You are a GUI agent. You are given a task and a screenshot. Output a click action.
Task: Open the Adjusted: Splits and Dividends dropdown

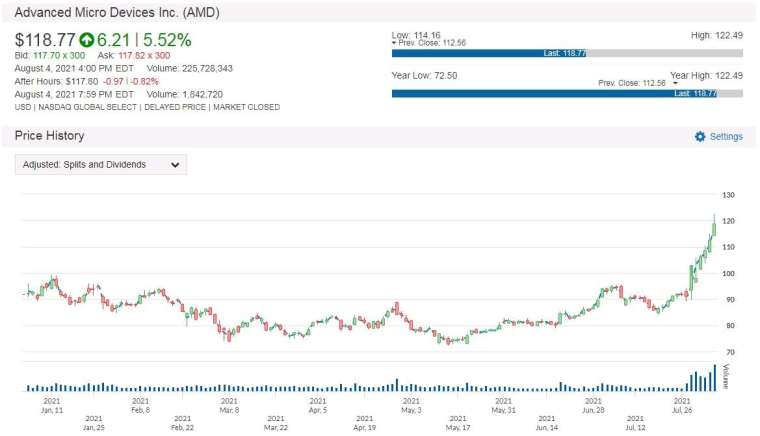(x=101, y=165)
